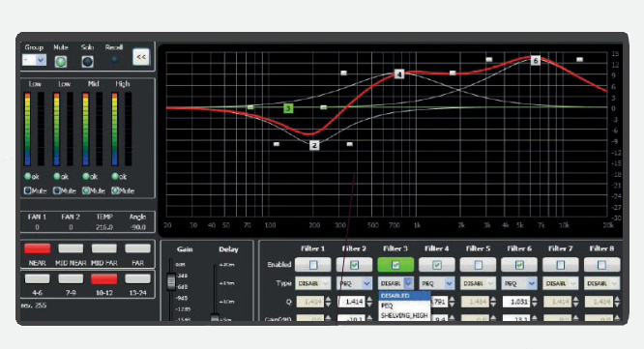This screenshot has height=349, width=644.
Task: Select green EQ node 3 on graph
Action: click(288, 108)
